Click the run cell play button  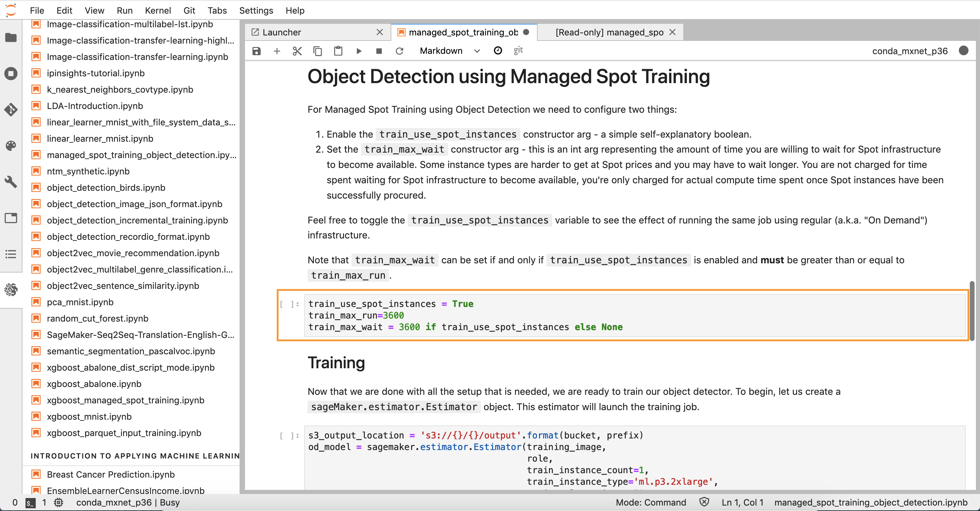pos(358,50)
